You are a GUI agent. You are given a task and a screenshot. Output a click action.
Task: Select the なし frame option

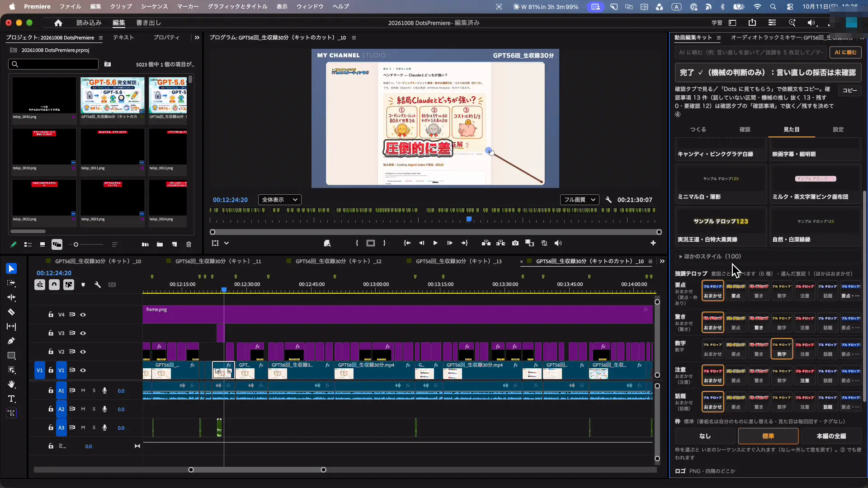tap(705, 436)
